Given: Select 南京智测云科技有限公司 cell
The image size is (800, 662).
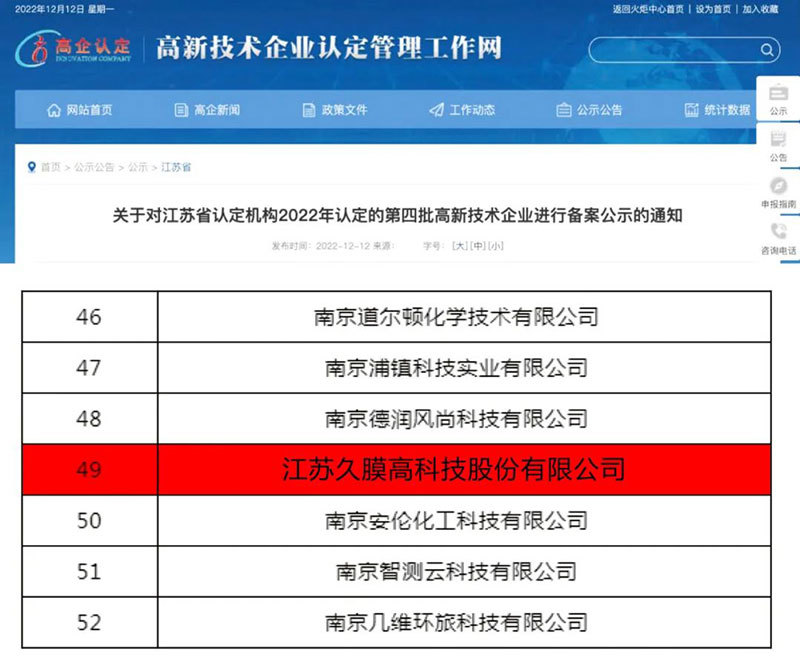Looking at the screenshot, I should point(464,572).
